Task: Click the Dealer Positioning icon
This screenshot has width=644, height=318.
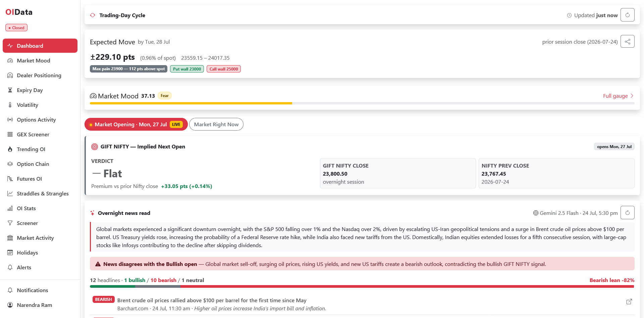Action: [x=10, y=75]
